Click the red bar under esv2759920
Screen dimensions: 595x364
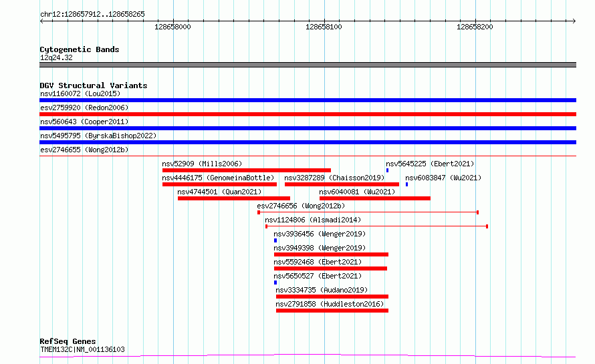click(x=308, y=114)
